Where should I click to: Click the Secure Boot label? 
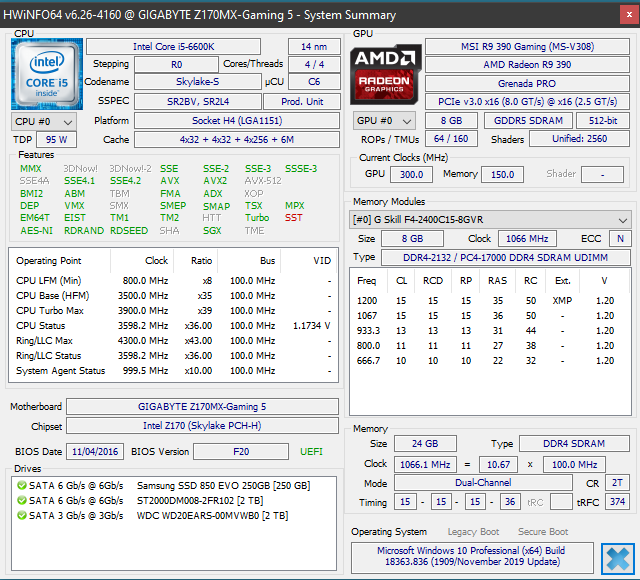pos(543,532)
